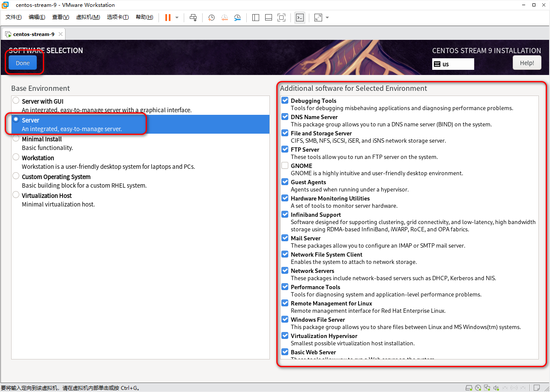The height and width of the screenshot is (392, 550).
Task: Open the 虚拟机(M) menu
Action: [88, 17]
